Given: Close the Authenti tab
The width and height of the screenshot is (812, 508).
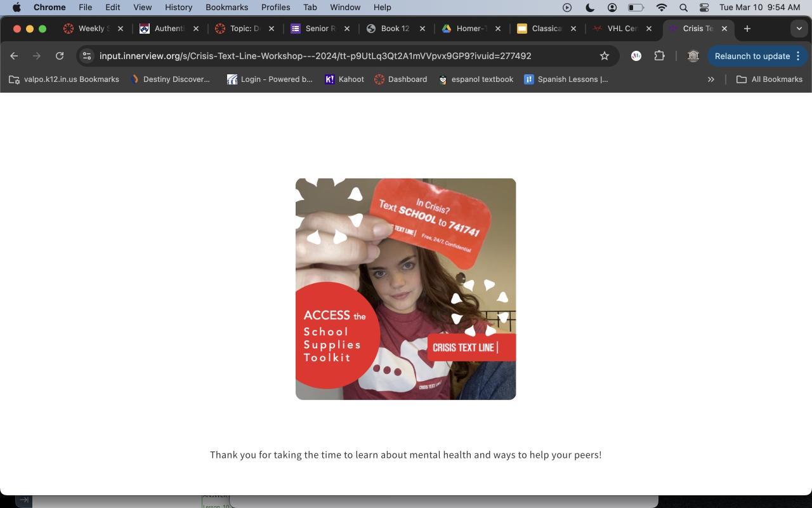Looking at the screenshot, I should [x=196, y=29].
